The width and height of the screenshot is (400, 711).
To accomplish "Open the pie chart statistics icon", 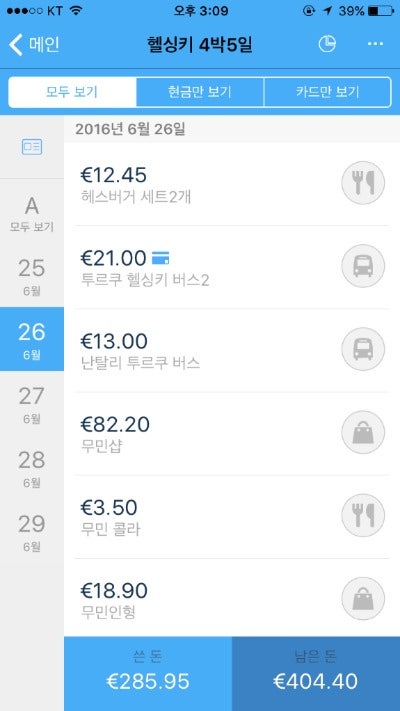I will click(327, 44).
